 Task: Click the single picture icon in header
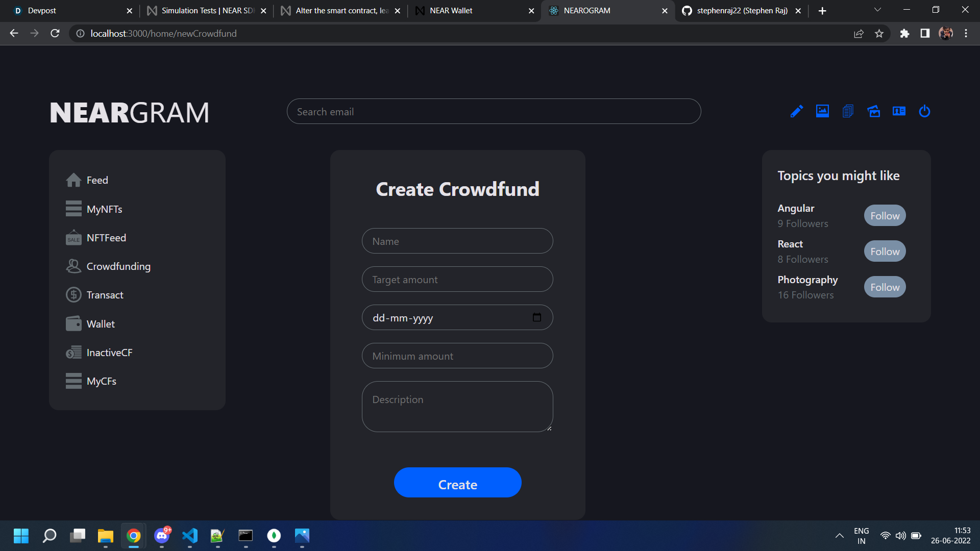coord(822,111)
